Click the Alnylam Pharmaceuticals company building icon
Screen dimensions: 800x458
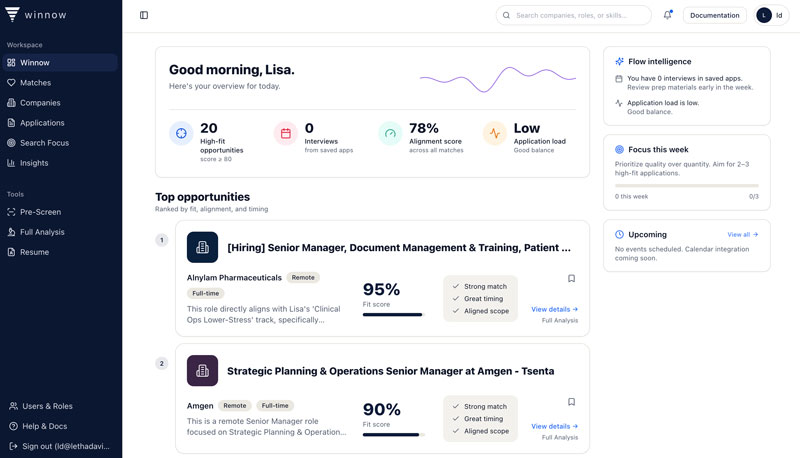[203, 247]
